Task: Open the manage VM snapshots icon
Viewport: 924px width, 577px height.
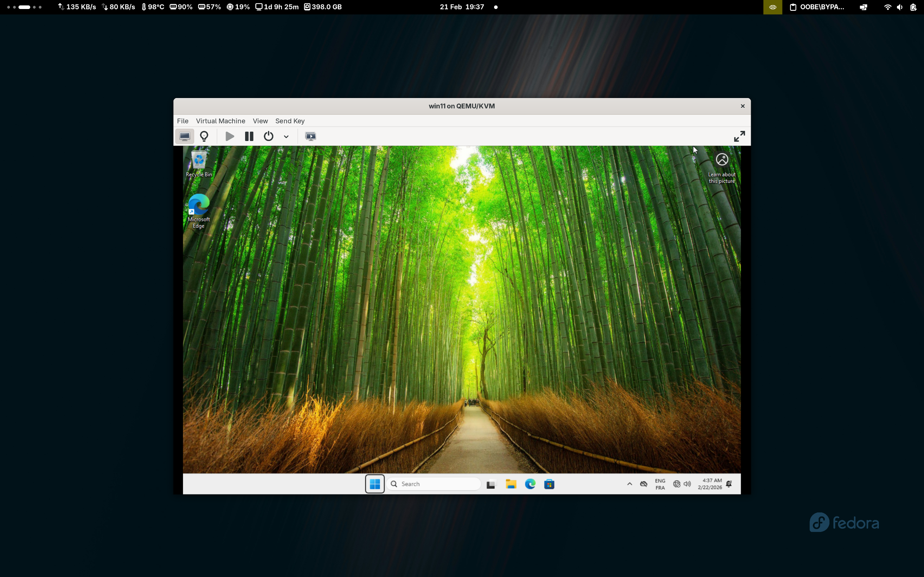Action: (310, 136)
